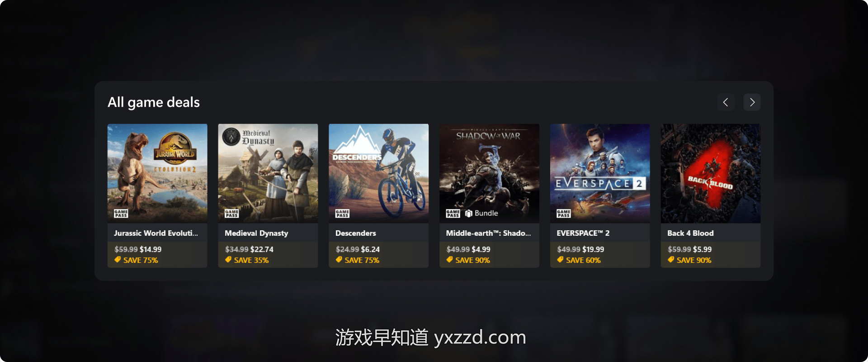Viewport: 868px width, 362px height.
Task: Click Game Pass badge on Jurassic World Evolution 2
Action: coord(121,214)
